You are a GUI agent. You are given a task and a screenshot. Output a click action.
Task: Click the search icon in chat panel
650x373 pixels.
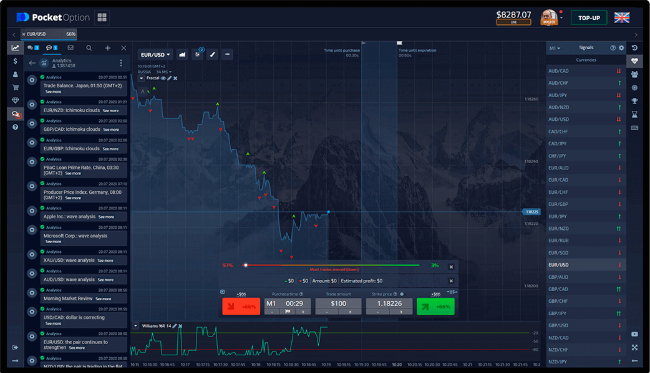(x=89, y=48)
